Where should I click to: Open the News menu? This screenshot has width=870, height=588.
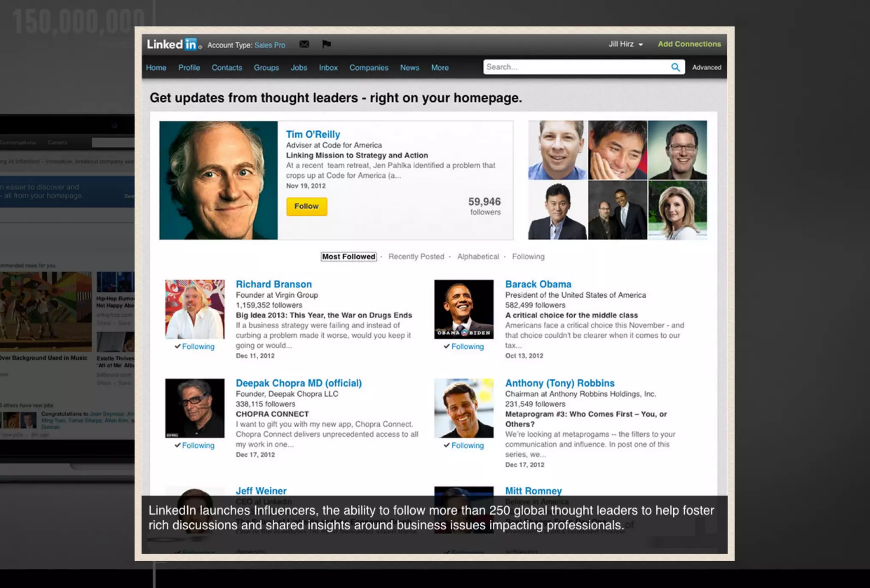tap(410, 68)
